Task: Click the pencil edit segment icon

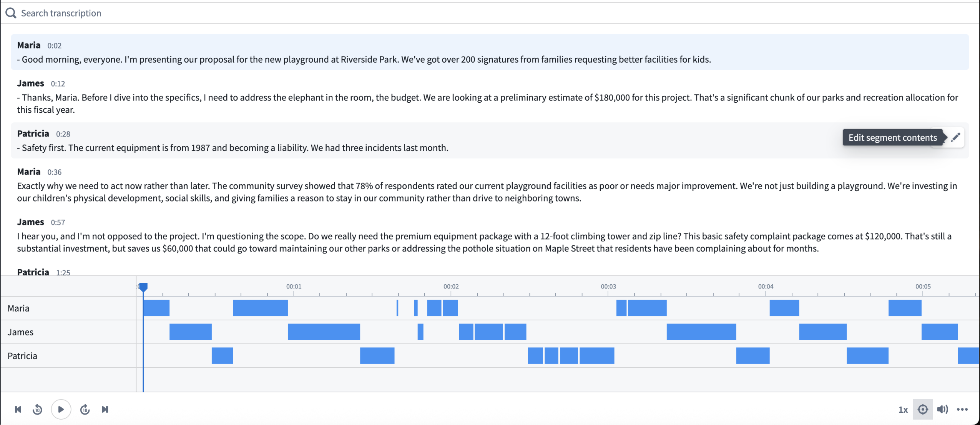Action: click(956, 137)
